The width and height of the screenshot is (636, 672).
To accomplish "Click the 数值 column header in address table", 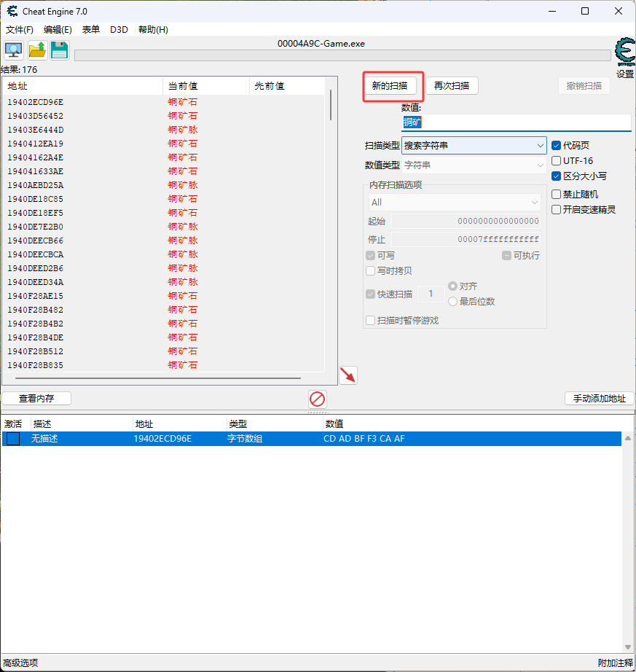I will (471, 424).
